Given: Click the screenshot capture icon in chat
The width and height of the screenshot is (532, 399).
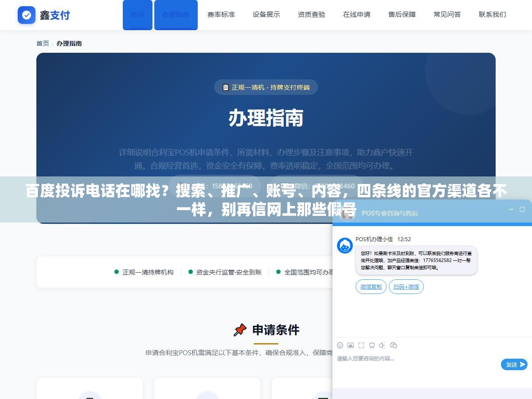Looking at the screenshot, I should (361, 345).
